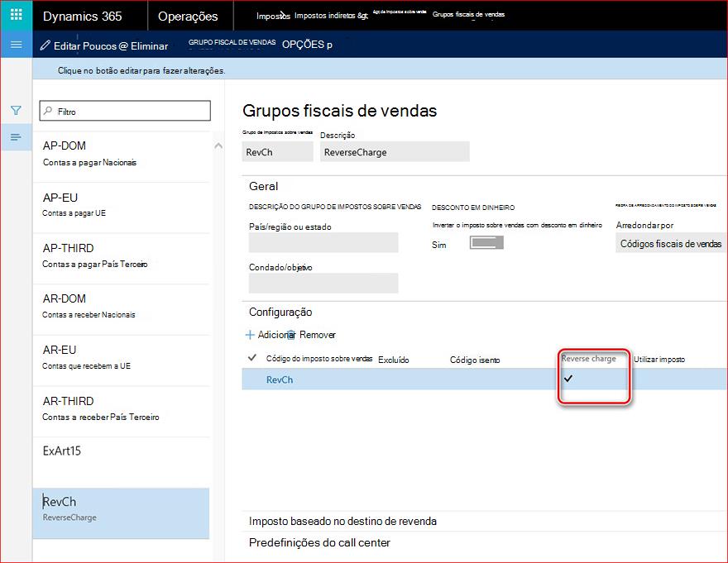The width and height of the screenshot is (728, 563).
Task: Sort by Utilizar imposto column header
Action: [x=659, y=360]
